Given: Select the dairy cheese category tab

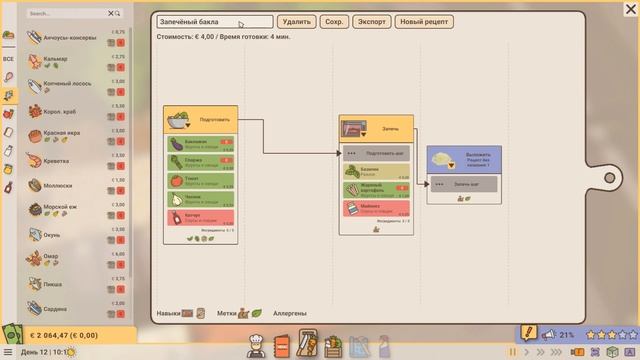Looking at the screenshot, I should click(8, 132).
